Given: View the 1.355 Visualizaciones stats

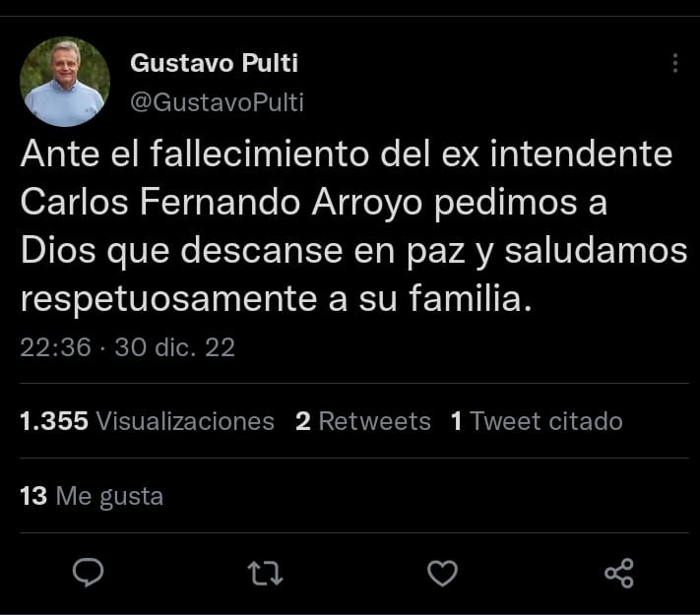Looking at the screenshot, I should pyautogui.click(x=147, y=421).
